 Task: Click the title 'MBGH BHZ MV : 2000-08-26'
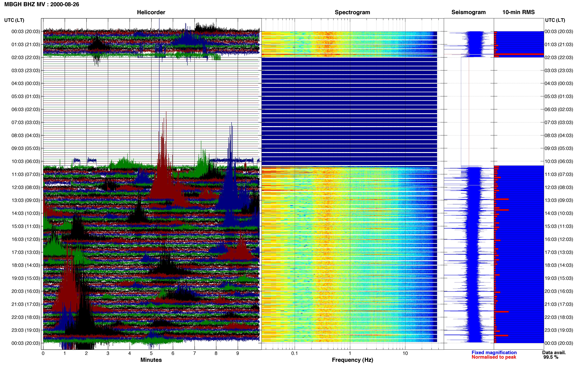42,4
